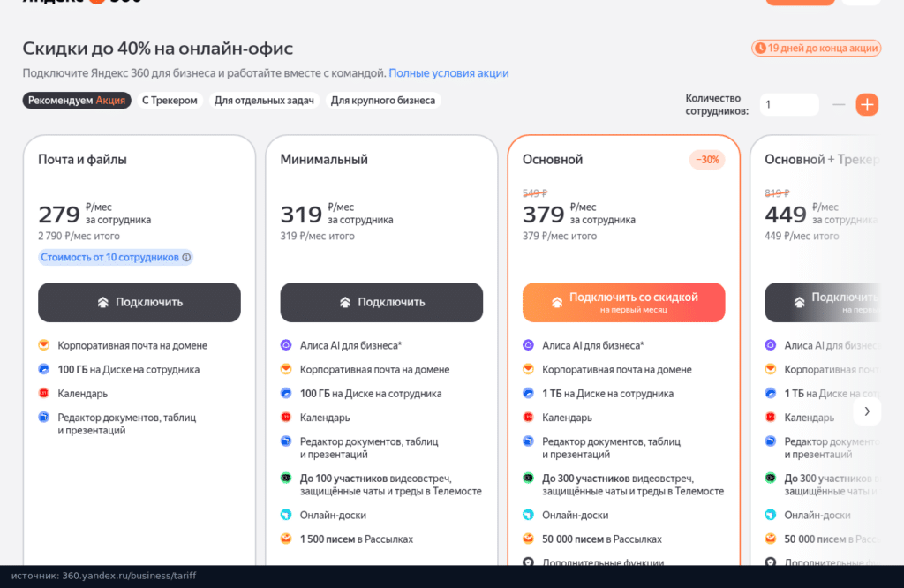
Task: Click '2 790 ₽/мес итого' total text
Action: coord(79,236)
